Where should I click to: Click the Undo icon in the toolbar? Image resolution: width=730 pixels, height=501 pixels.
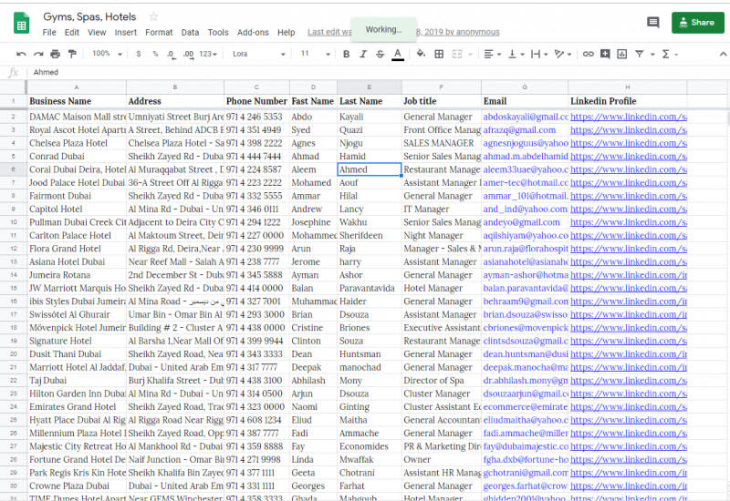point(21,54)
